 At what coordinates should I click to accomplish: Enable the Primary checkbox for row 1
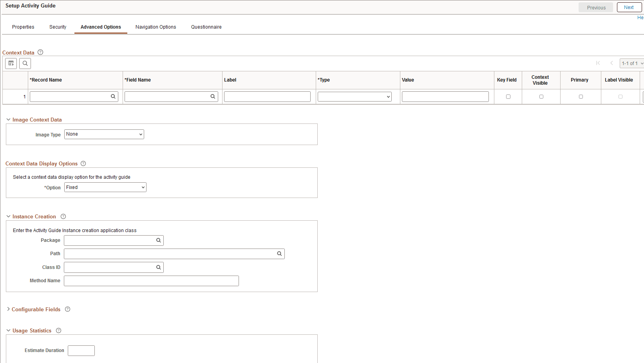click(581, 96)
